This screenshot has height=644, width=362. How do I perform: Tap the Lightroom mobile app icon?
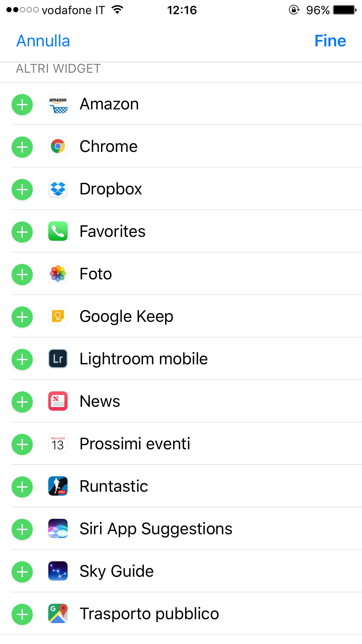(x=58, y=359)
